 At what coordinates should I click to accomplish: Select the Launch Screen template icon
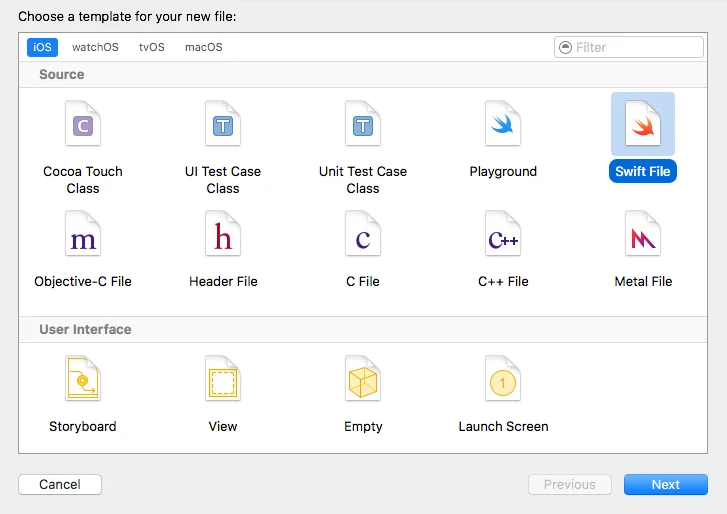503,379
